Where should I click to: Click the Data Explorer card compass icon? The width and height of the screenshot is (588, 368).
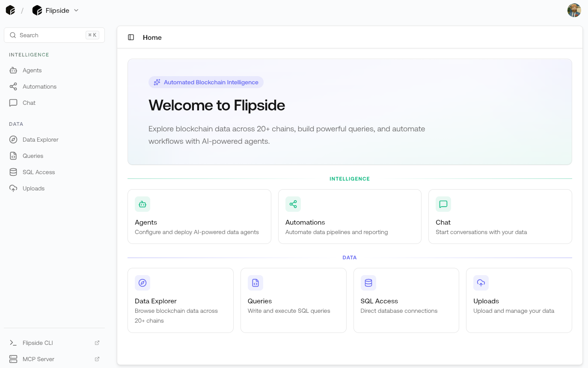pos(143,283)
